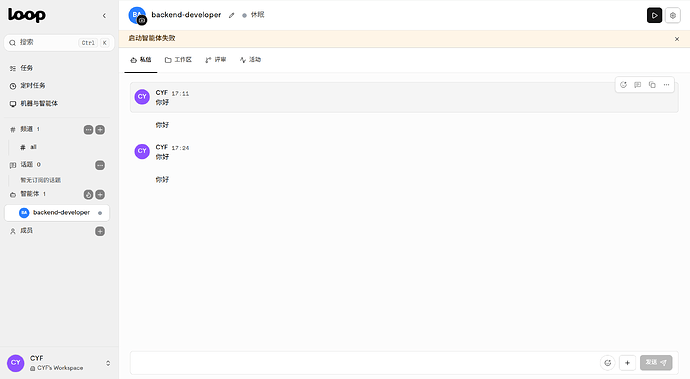Click the backend-developer title in header
Viewport: 690px width, 379px height.
click(x=186, y=15)
